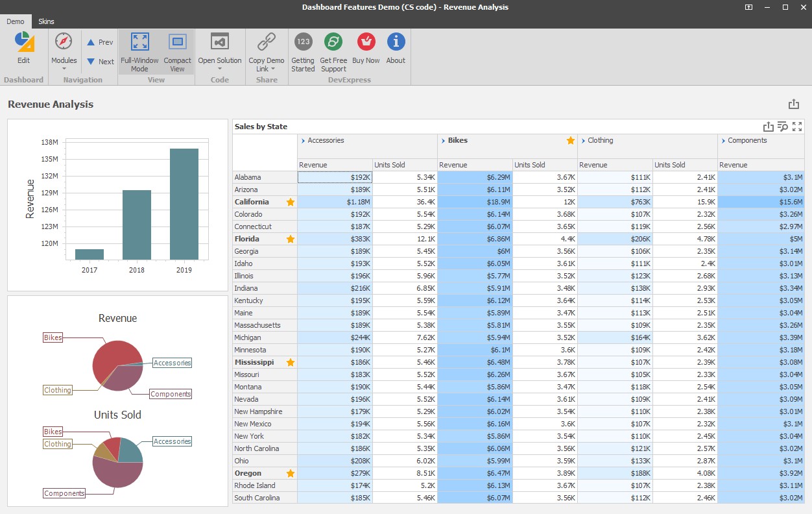Open the Getting Started guide
Screen dimensions: 812x514
coord(303,42)
